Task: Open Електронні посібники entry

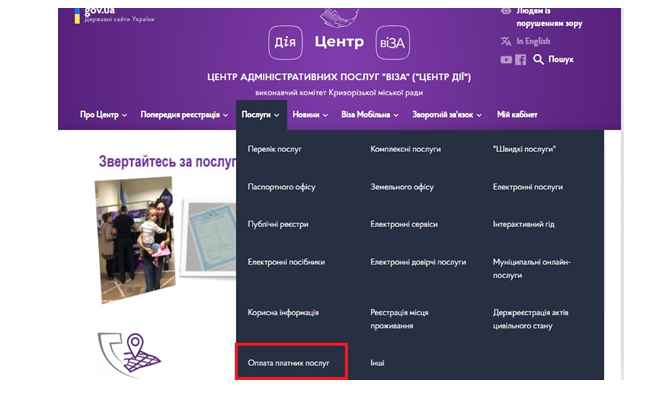Action: click(x=286, y=262)
